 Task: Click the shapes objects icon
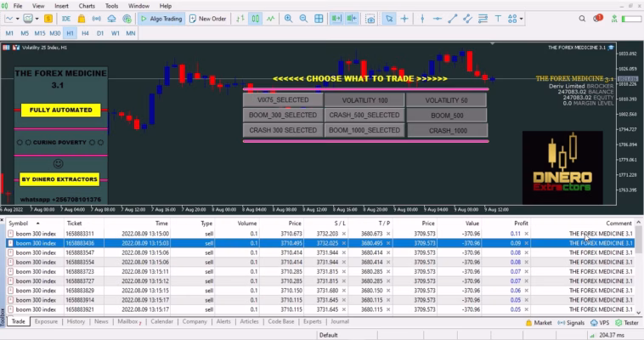point(512,19)
